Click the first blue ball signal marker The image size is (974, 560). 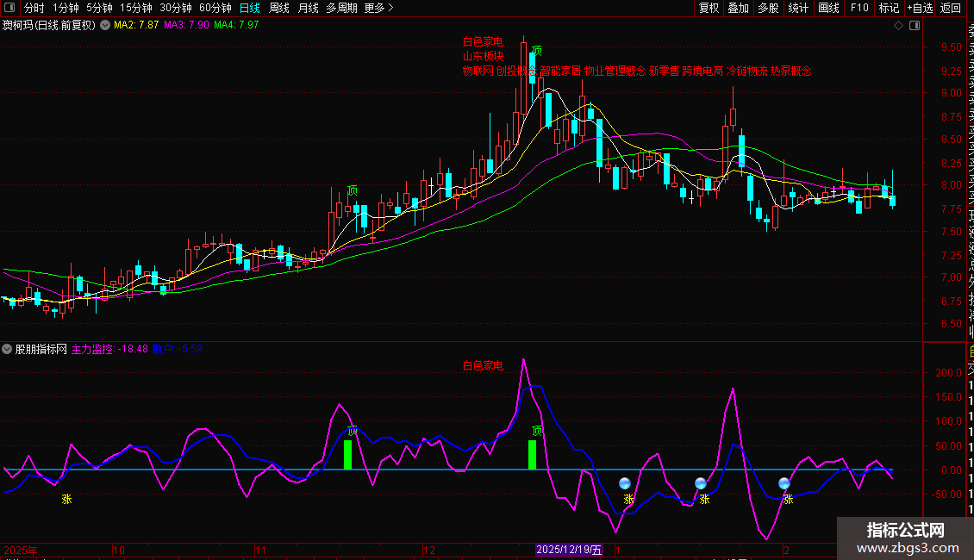point(625,483)
